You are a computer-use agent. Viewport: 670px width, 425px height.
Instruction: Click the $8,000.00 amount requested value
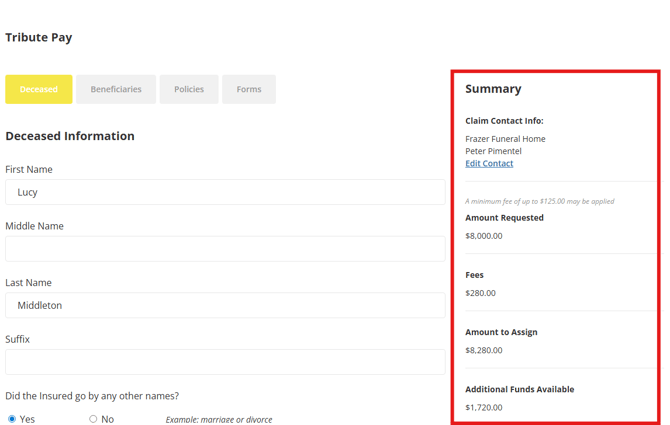tap(484, 236)
